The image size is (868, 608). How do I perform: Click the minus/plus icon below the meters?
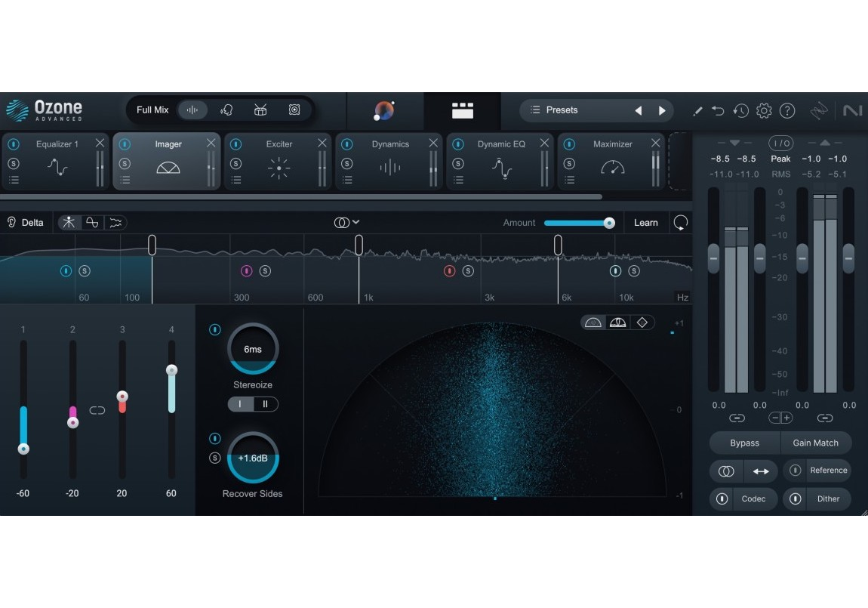[780, 418]
